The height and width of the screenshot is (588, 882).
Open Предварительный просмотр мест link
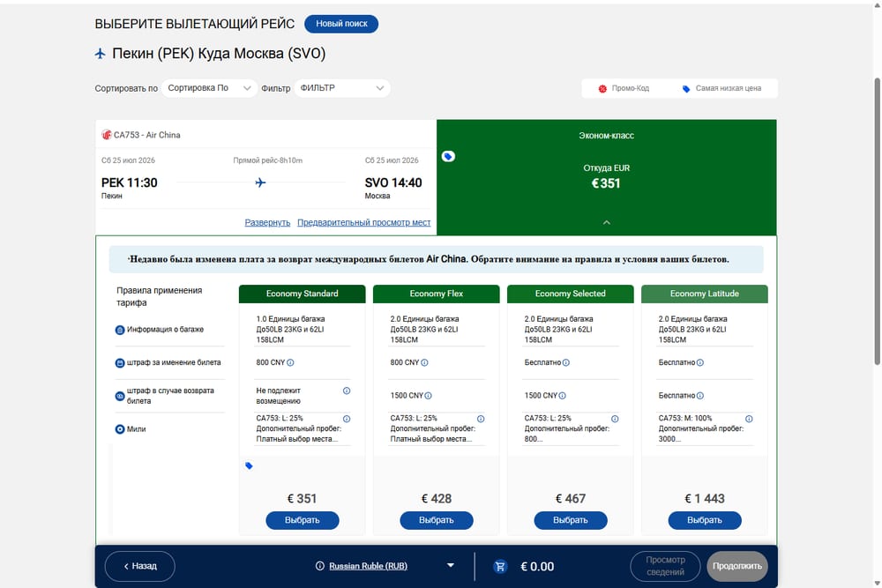point(364,223)
